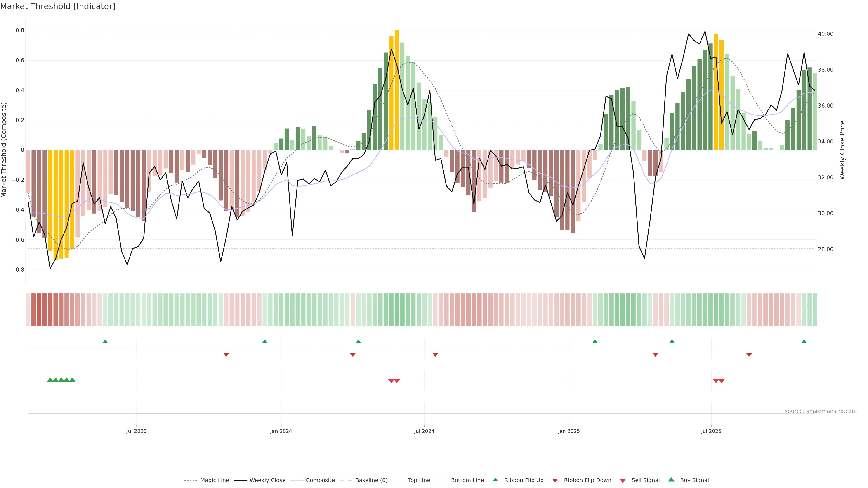Image resolution: width=868 pixels, height=488 pixels.
Task: Open the source: sharemaestro.com text
Action: pyautogui.click(x=821, y=411)
